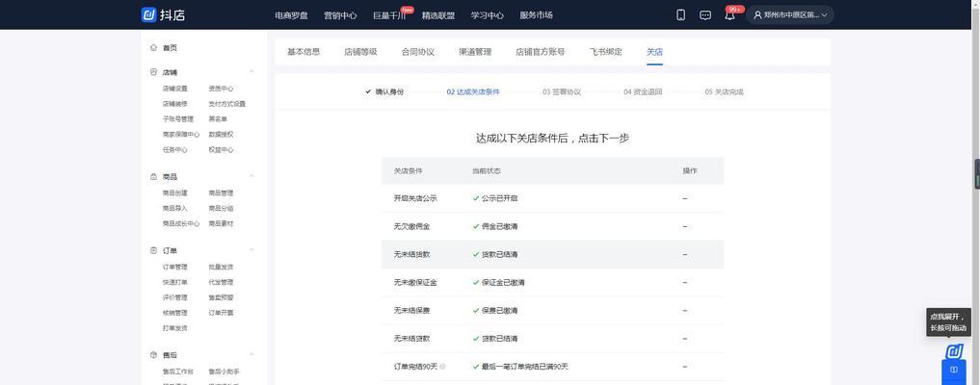Image resolution: width=980 pixels, height=385 pixels.
Task: Open 巨量千川 in top navigation
Action: coord(389,15)
